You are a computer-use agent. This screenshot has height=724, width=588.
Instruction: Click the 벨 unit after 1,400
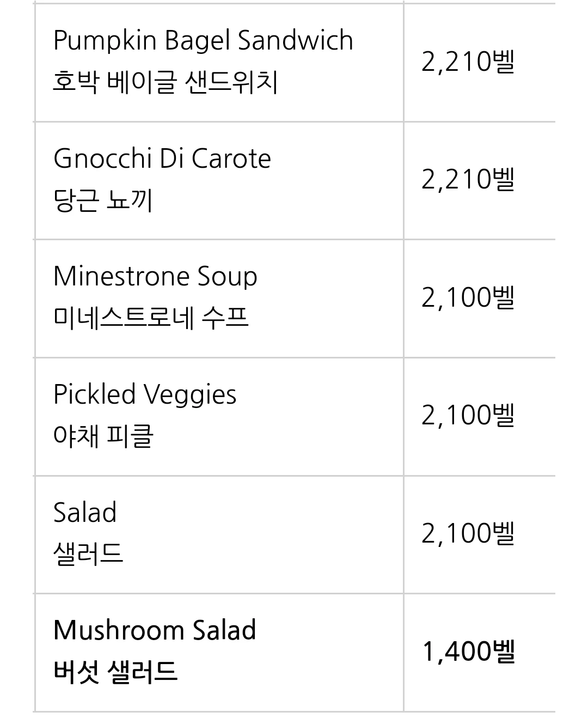coord(504,651)
